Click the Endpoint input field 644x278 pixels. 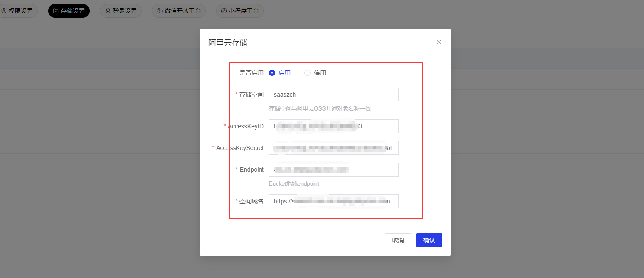tap(333, 170)
